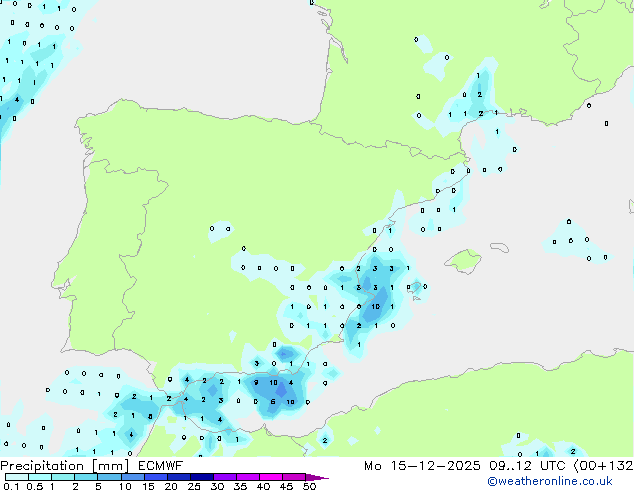The image size is (634, 490).
Task: Click the "(00+132" forecast offset text
Action: 603,466
